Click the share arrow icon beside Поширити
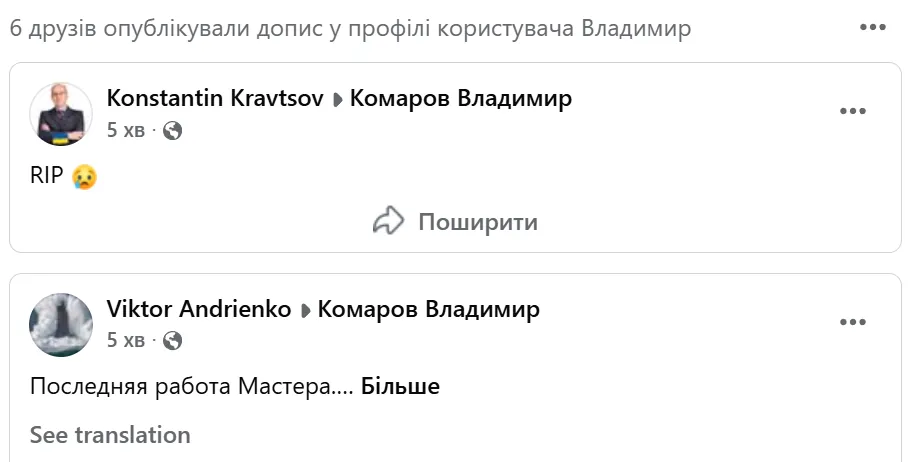Viewport: 914px width, 462px height. (x=388, y=221)
